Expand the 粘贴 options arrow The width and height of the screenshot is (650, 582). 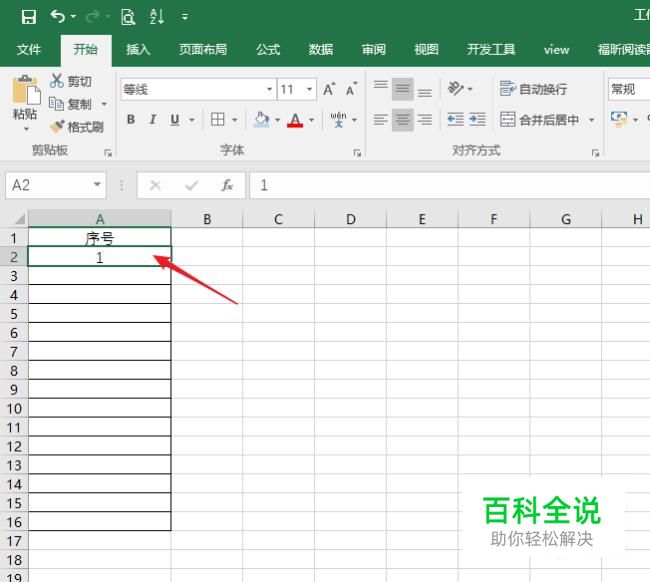[x=26, y=129]
